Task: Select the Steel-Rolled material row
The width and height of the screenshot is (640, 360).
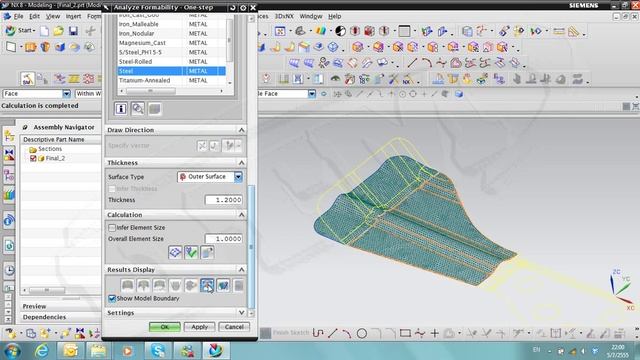Action: pyautogui.click(x=171, y=62)
